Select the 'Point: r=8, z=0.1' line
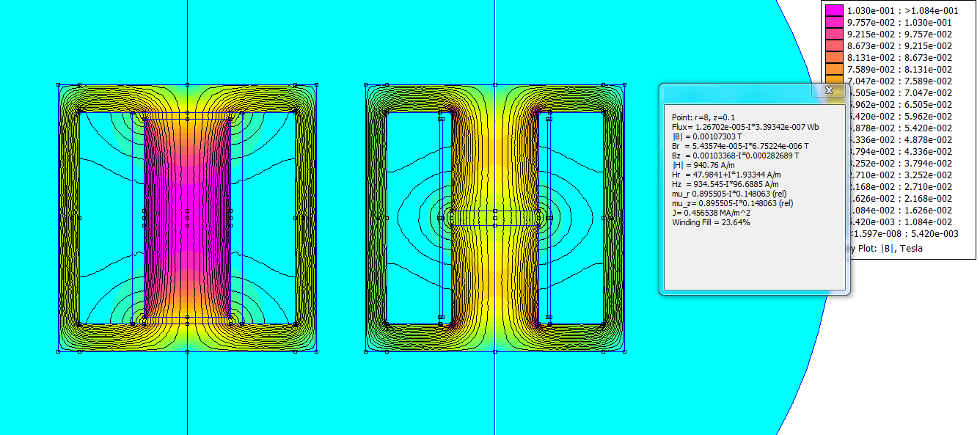The image size is (980, 435). [x=706, y=117]
